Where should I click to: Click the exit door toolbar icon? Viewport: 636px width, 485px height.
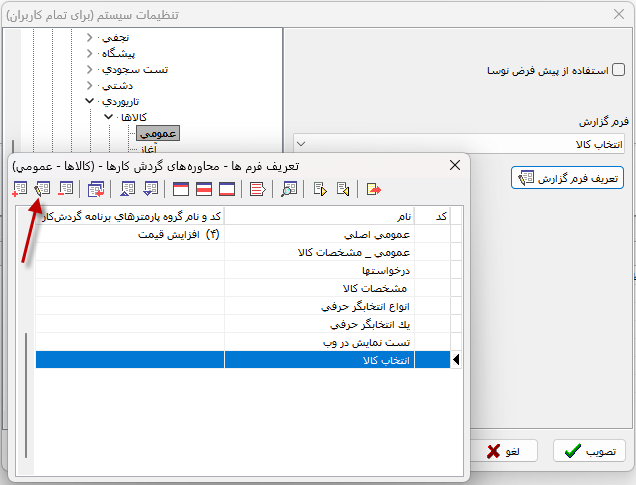point(373,188)
